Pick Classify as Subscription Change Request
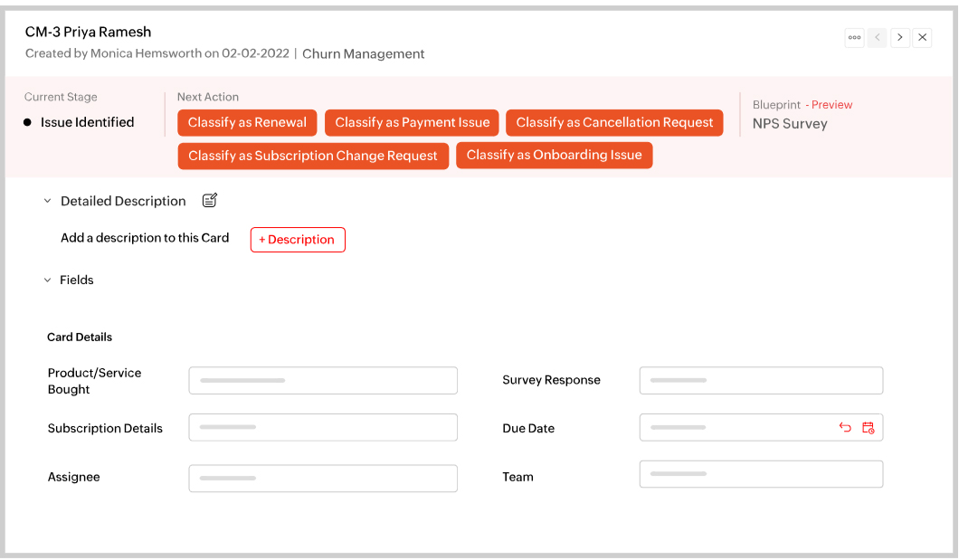 pyautogui.click(x=313, y=156)
